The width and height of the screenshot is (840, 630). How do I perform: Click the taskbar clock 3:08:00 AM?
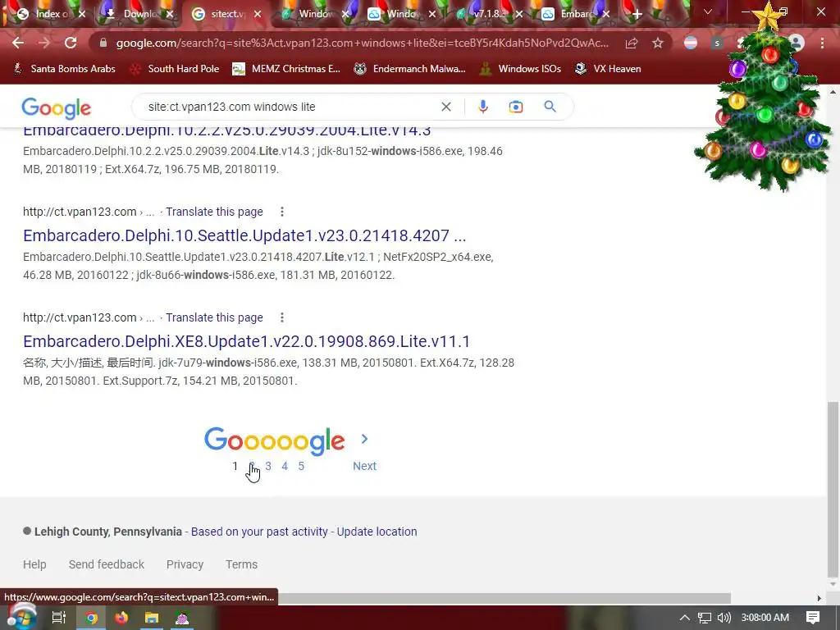click(x=765, y=618)
